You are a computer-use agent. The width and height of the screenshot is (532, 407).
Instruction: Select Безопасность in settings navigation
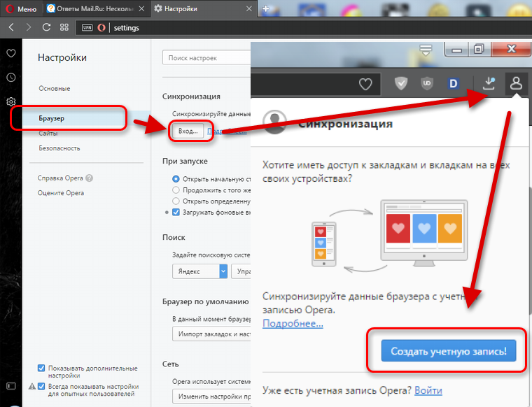coord(59,148)
